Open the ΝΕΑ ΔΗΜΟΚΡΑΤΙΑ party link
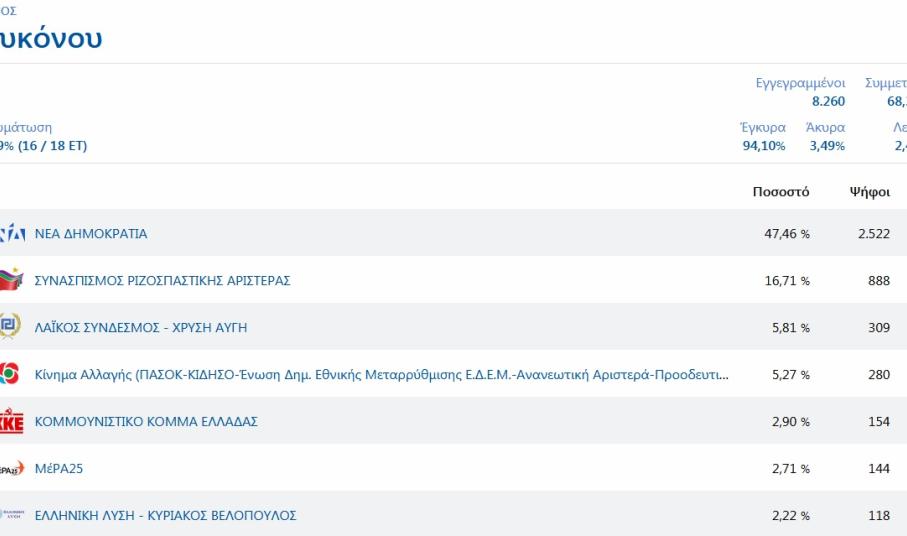This screenshot has width=907, height=536. pos(91,234)
